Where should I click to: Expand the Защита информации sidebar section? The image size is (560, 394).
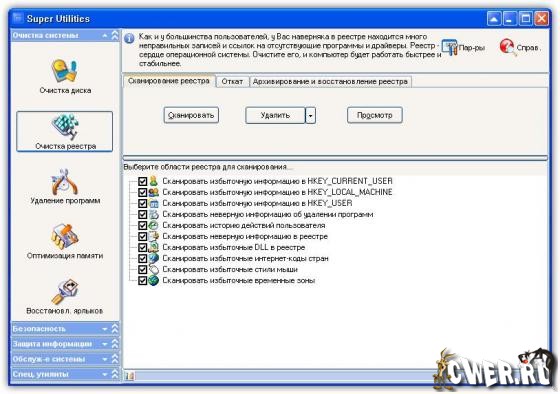(65, 344)
